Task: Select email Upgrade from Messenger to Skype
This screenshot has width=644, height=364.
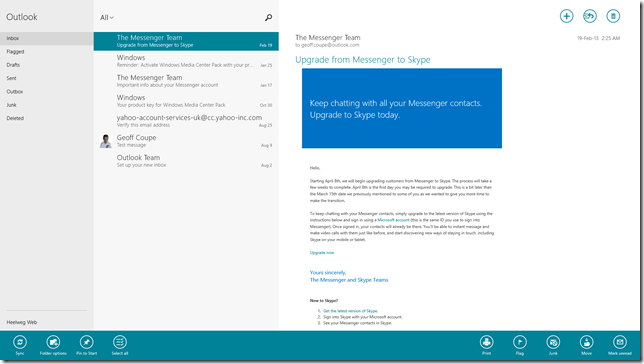Action: click(x=186, y=41)
